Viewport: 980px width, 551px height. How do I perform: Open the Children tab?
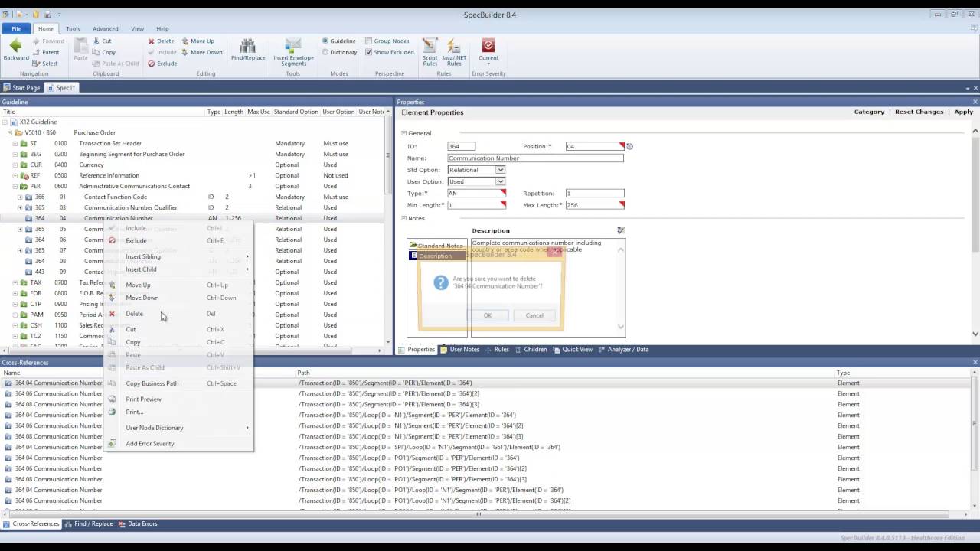pos(531,350)
